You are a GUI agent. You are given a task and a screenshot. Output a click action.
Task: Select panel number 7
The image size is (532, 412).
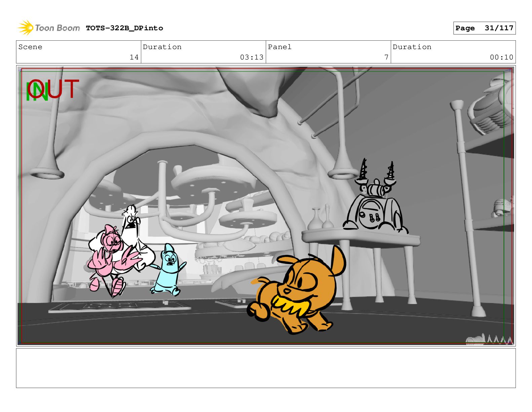[x=386, y=58]
